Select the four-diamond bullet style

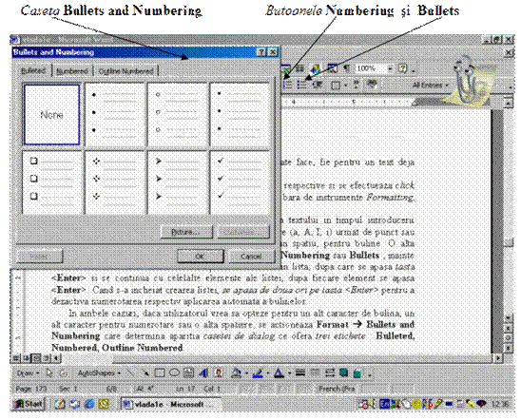pyautogui.click(x=115, y=181)
